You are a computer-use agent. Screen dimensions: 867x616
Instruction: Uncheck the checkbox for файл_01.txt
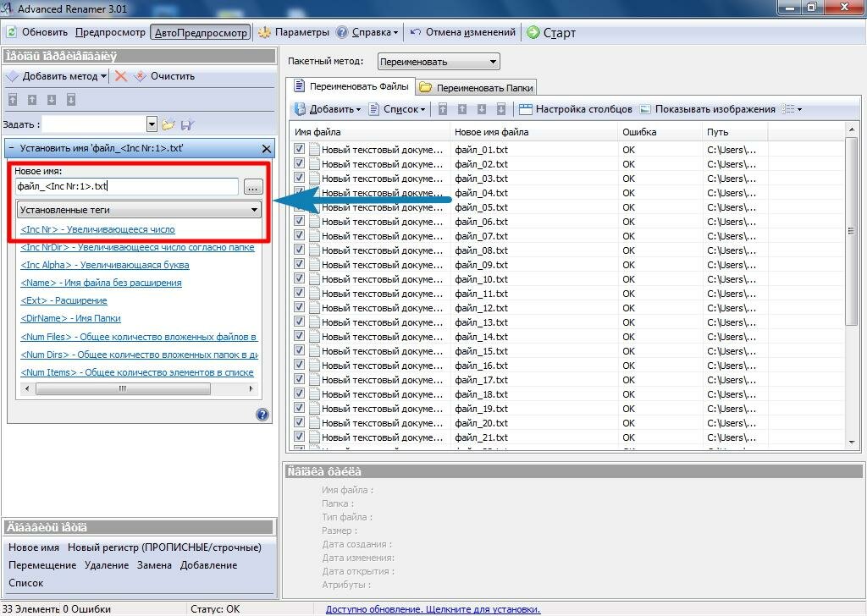click(x=299, y=150)
